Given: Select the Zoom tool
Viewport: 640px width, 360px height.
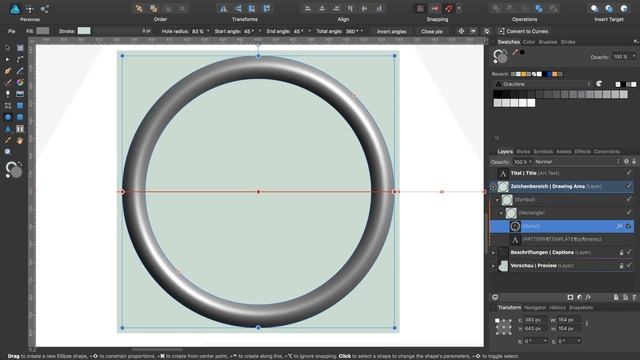Looking at the screenshot, I should [x=8, y=152].
